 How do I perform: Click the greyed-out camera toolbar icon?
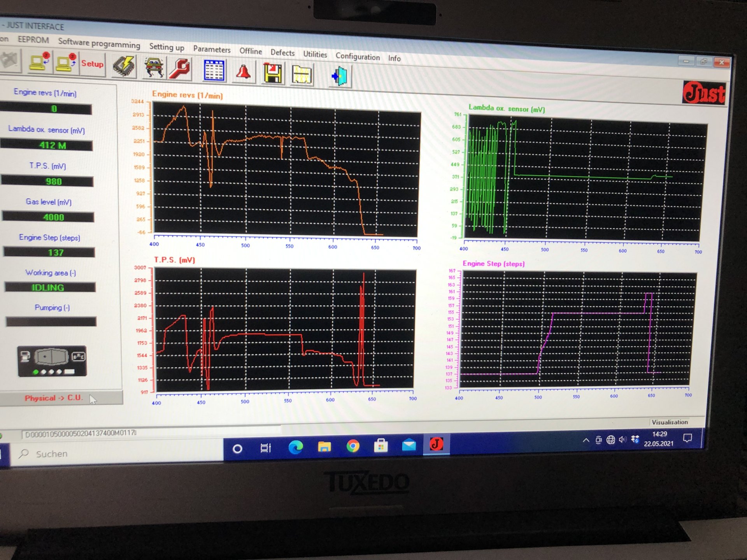click(x=9, y=60)
